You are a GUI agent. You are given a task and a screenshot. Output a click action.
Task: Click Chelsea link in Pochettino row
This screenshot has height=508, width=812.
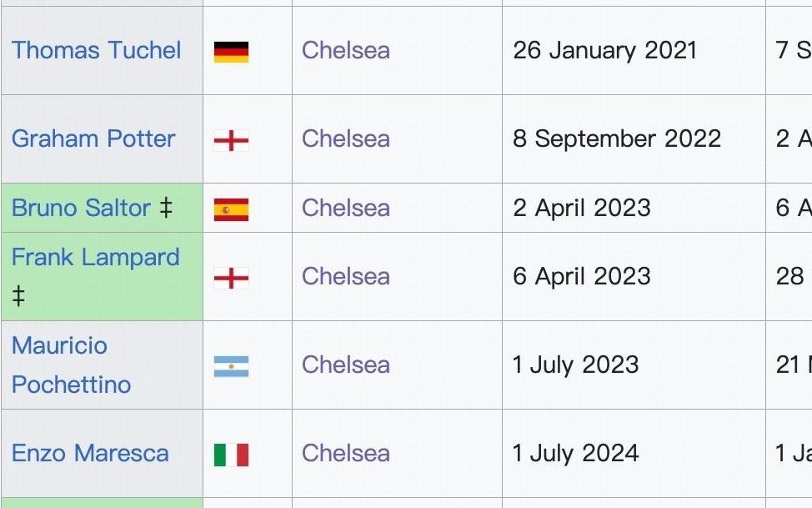click(x=345, y=365)
